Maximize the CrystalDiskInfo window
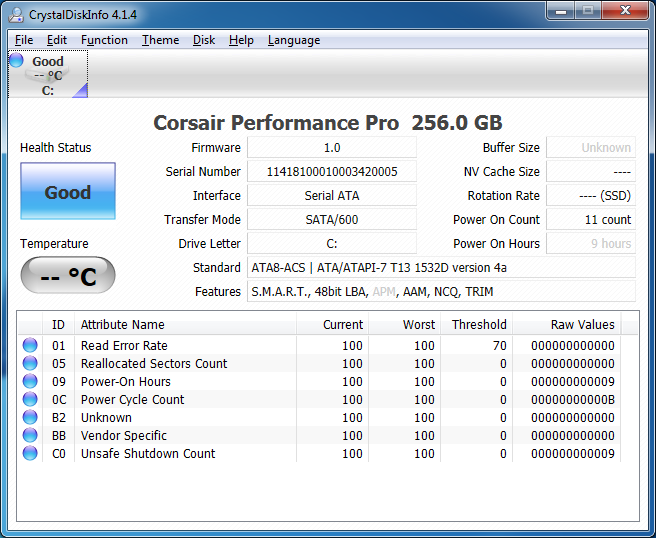The image size is (656, 538). point(588,11)
